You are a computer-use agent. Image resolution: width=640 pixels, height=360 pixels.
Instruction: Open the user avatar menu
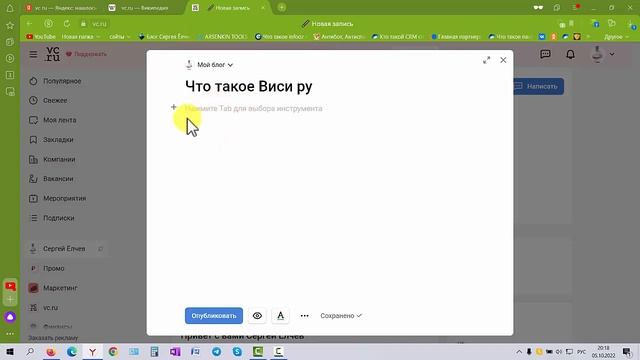pyautogui.click(x=597, y=54)
